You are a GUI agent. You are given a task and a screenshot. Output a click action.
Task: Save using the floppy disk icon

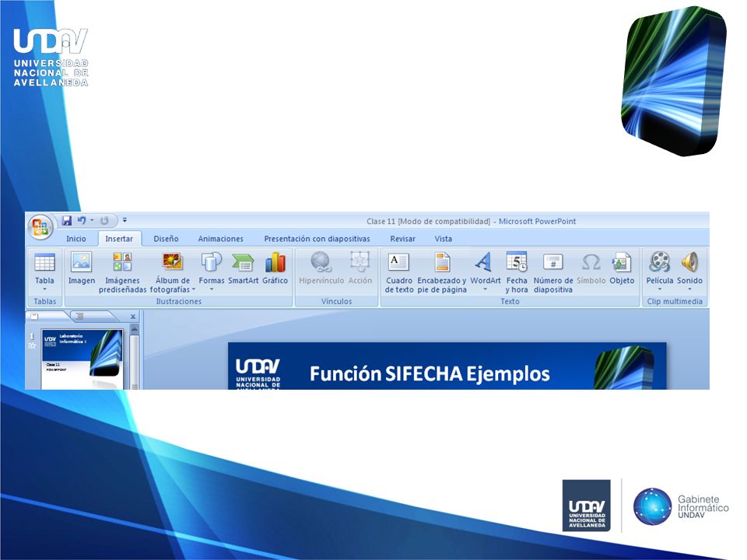pos(67,220)
